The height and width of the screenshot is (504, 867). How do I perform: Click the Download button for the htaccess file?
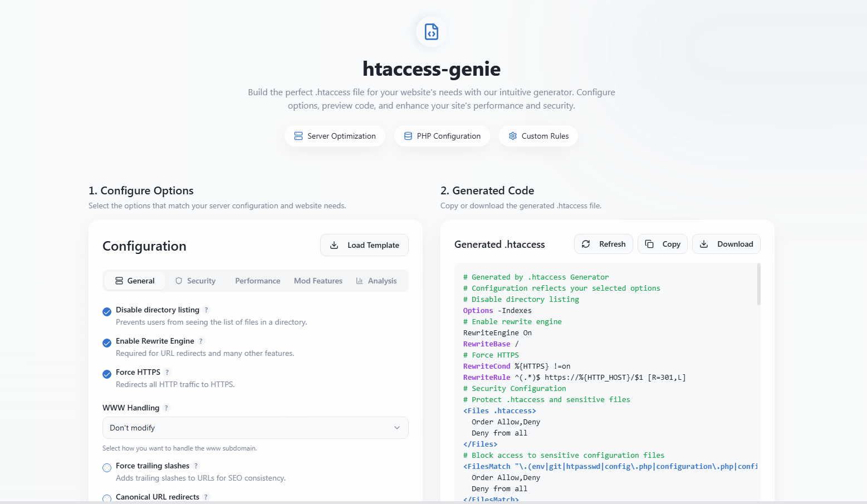(726, 244)
